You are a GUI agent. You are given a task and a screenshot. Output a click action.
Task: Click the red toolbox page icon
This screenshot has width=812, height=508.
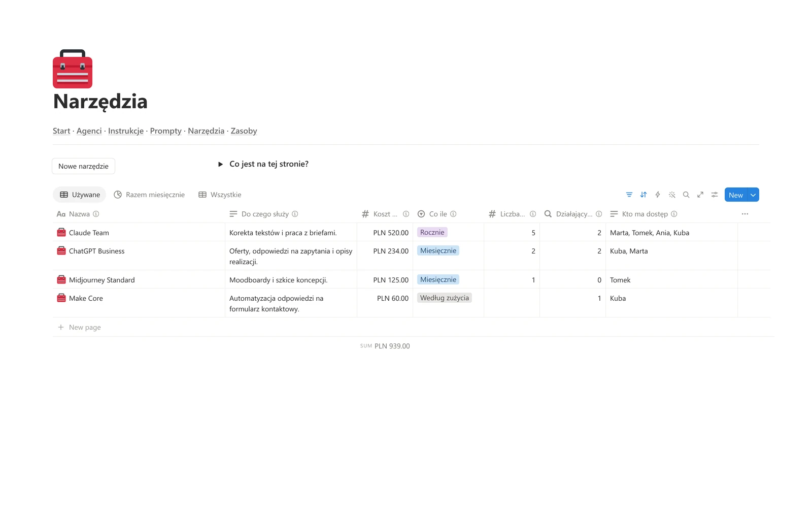pyautogui.click(x=73, y=69)
